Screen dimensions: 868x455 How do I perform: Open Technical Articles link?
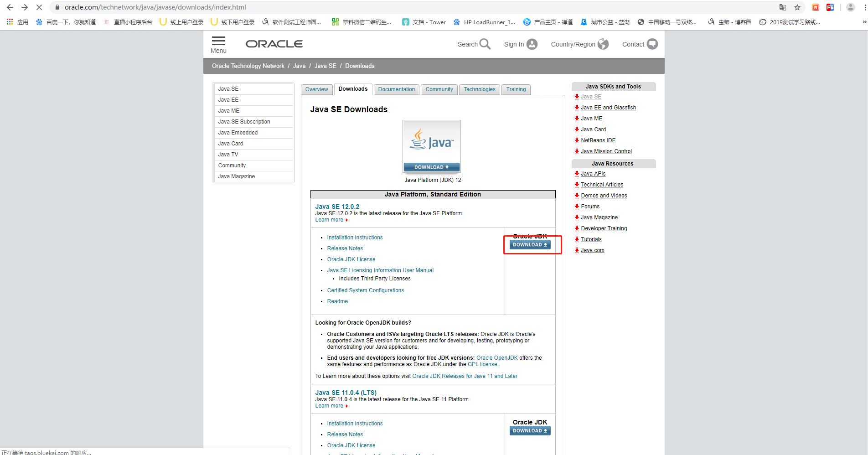[602, 185]
